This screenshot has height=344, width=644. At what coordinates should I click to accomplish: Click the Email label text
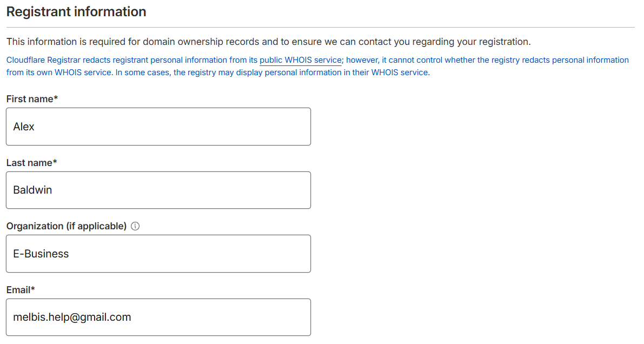pyautogui.click(x=21, y=290)
